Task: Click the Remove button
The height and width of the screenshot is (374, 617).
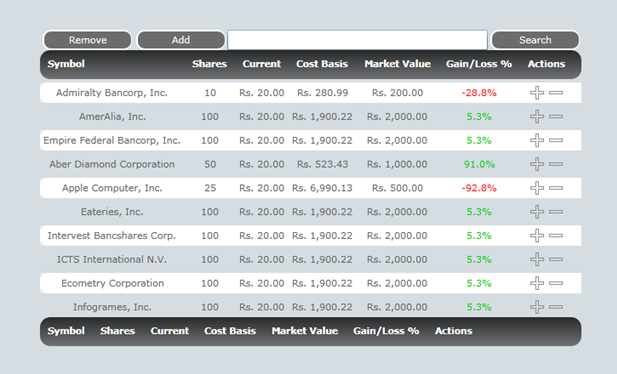Action: pos(87,40)
